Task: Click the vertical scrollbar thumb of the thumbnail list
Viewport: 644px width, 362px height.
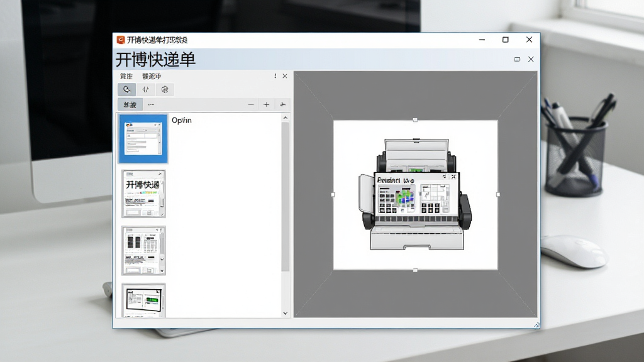Action: (x=286, y=197)
